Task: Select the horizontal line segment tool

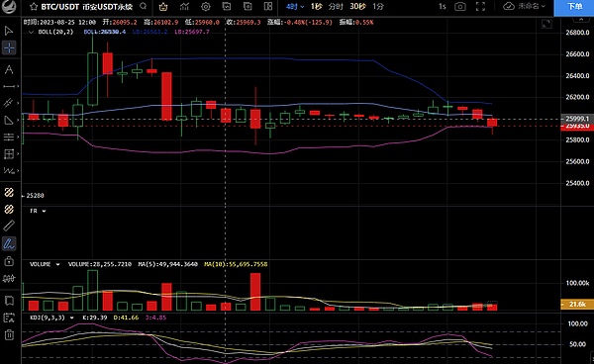Action: [8, 86]
